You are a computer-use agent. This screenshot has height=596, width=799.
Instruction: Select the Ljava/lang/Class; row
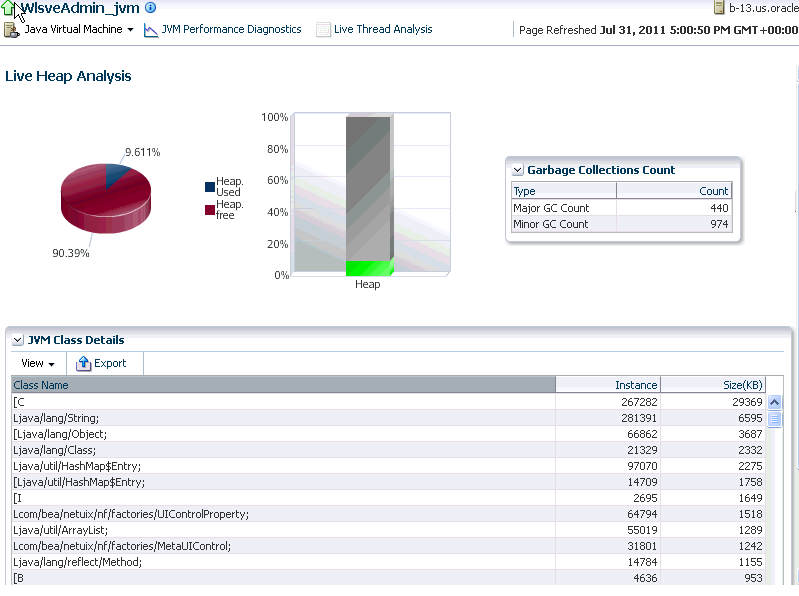click(388, 450)
